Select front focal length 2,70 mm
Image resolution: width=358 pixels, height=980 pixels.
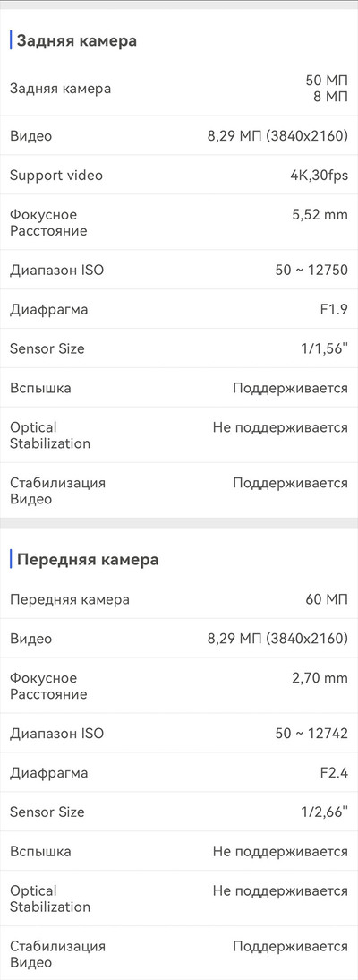tap(320, 678)
